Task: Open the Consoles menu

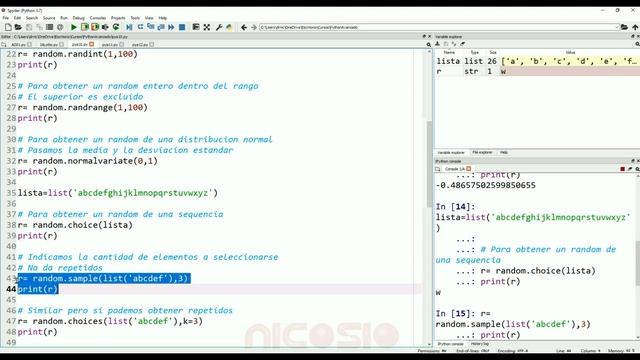Action: pyautogui.click(x=98, y=18)
